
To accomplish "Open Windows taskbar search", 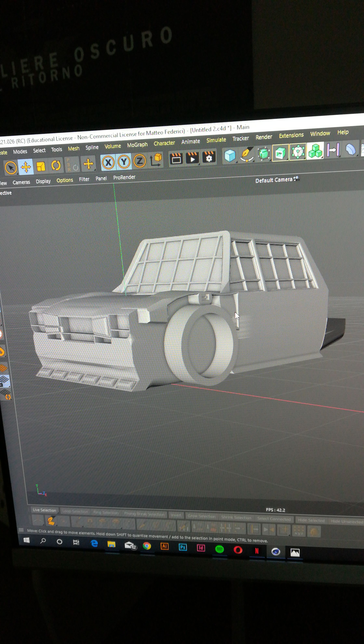I will pyautogui.click(x=43, y=541).
